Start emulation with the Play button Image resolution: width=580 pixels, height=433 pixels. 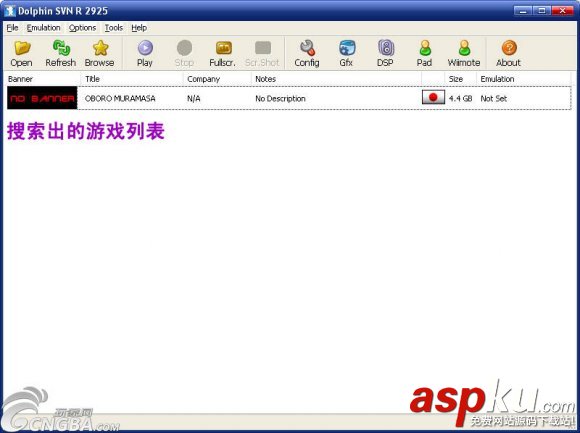click(145, 54)
